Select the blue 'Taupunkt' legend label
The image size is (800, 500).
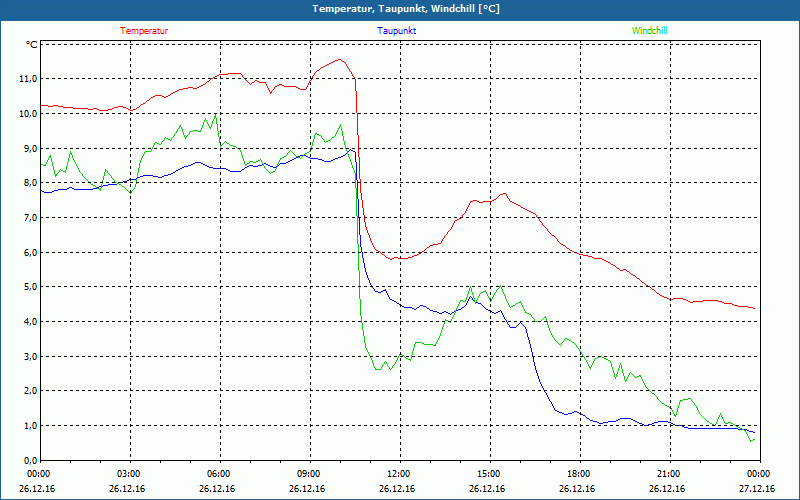(396, 31)
